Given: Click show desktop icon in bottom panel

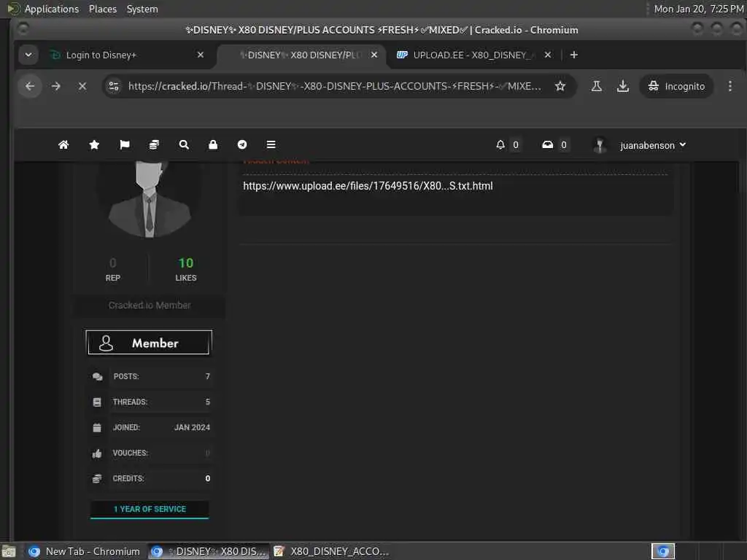Looking at the screenshot, I should [9, 552].
